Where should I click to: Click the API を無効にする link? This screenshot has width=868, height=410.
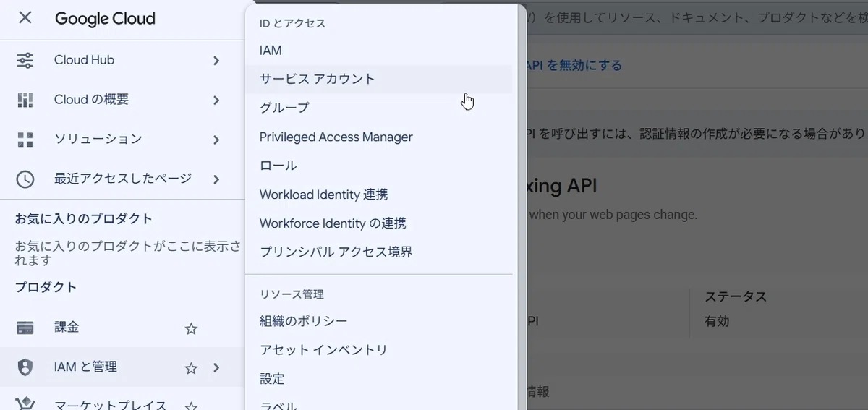[x=574, y=65]
